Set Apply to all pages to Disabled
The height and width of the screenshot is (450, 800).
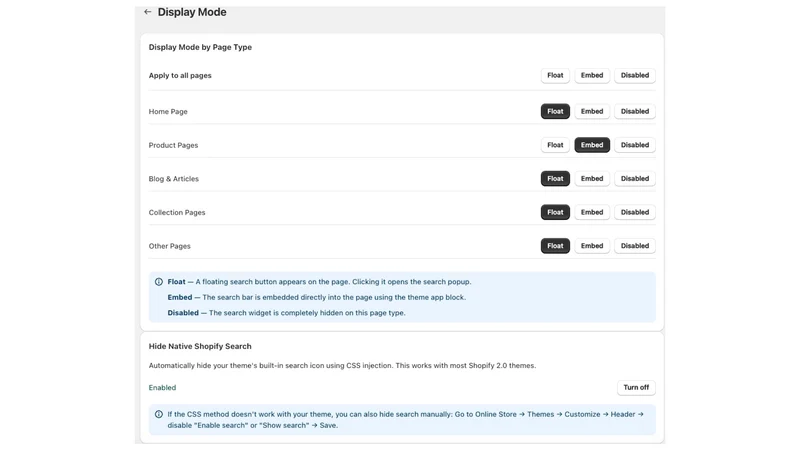[635, 75]
